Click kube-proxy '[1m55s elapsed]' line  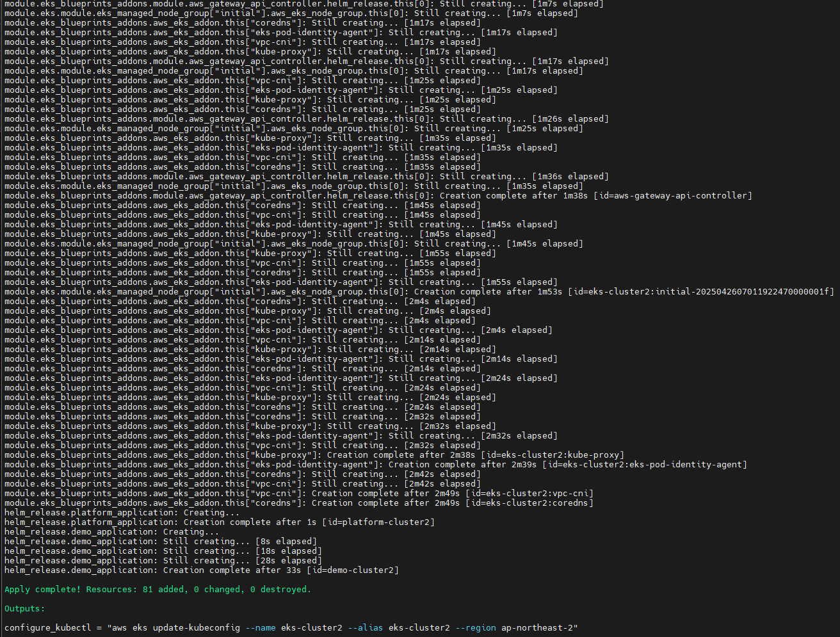click(x=250, y=253)
